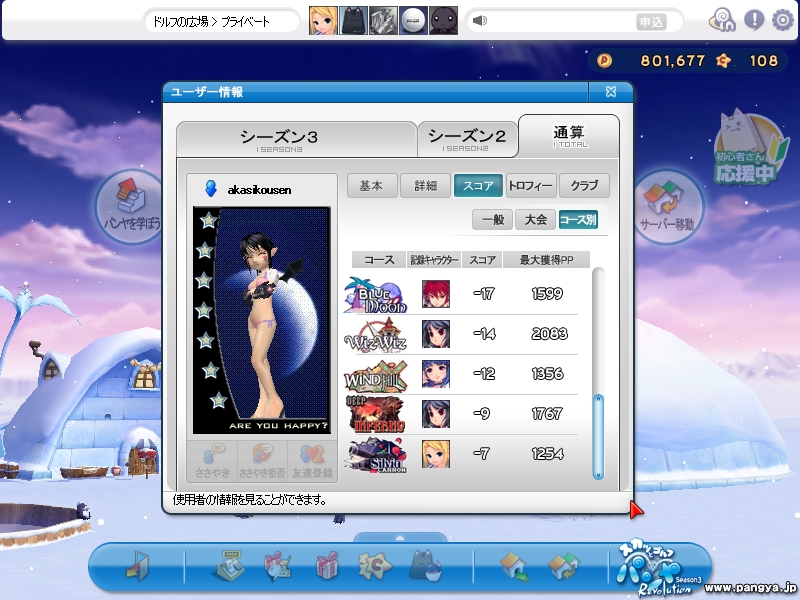
Task: Mute sound via speaker icon
Action: point(480,20)
